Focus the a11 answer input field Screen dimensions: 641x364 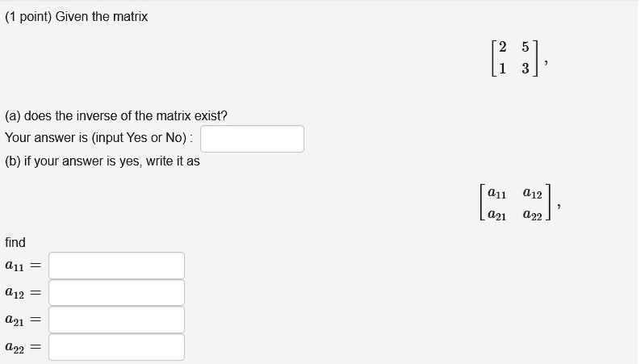116,266
